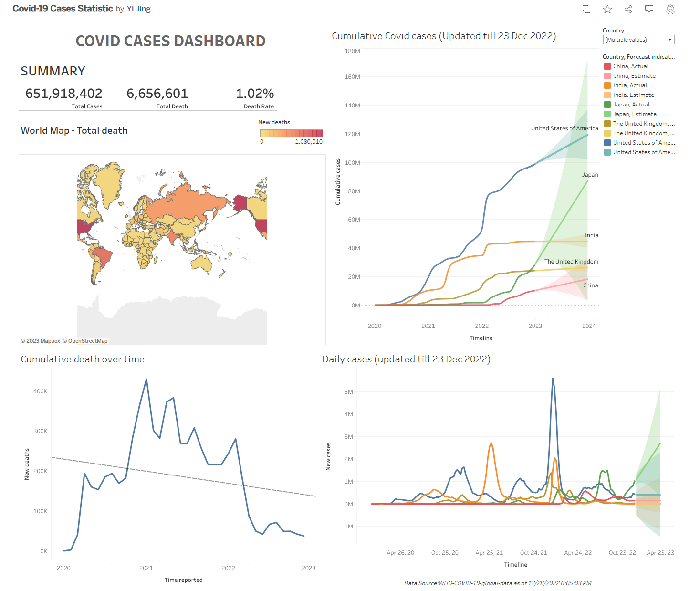The height and width of the screenshot is (591, 700).
Task: Click the '© 2023 Mapbox' attribution
Action: pyautogui.click(x=40, y=340)
